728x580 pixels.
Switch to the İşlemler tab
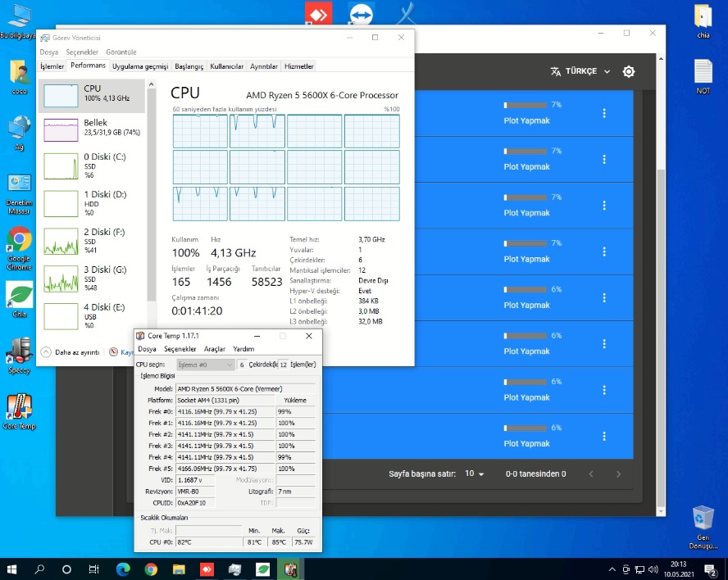click(x=52, y=66)
